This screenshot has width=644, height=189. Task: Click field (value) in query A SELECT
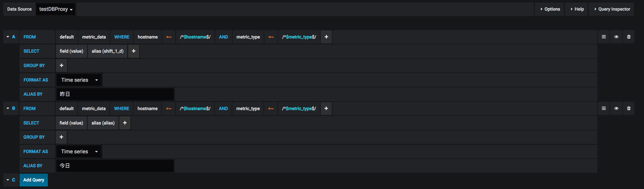click(71, 51)
